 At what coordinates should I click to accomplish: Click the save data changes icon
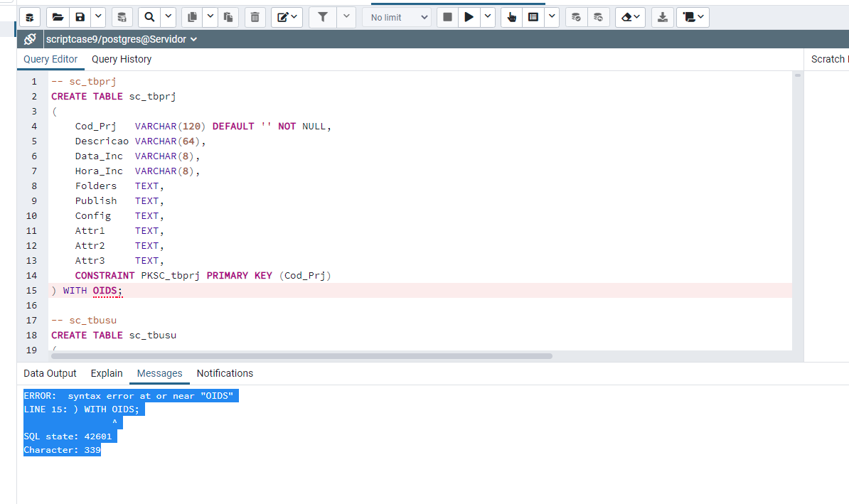pyautogui.click(x=122, y=17)
